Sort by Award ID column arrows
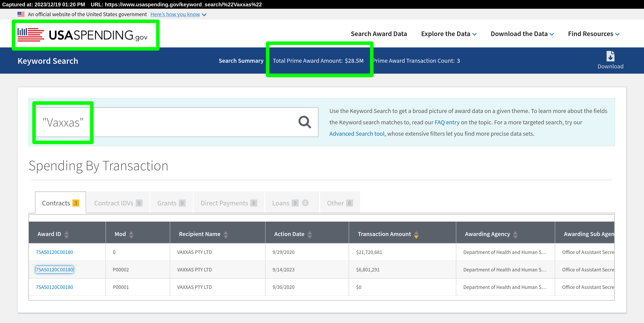Viewport: 644px width, 323px height. tap(66, 234)
